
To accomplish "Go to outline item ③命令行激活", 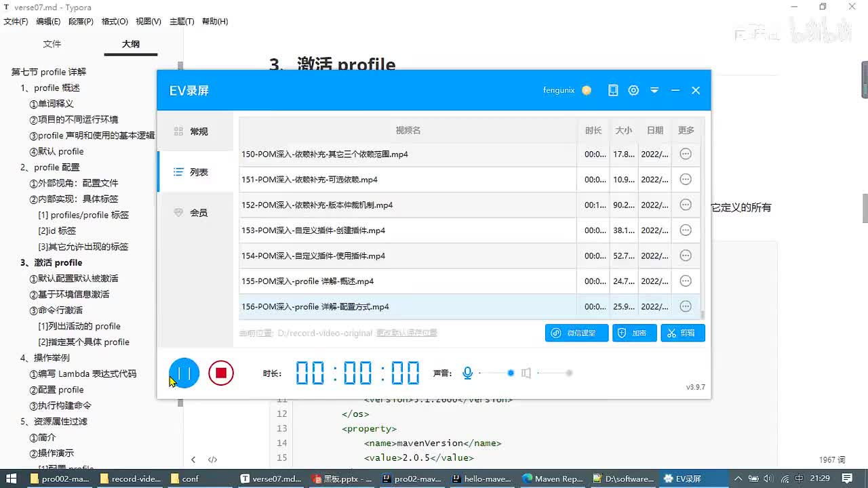I will (56, 310).
